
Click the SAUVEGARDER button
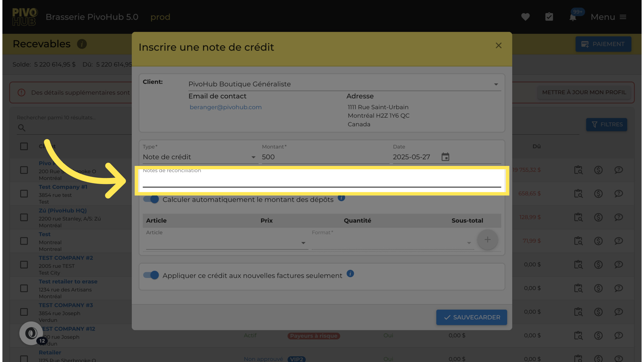[x=471, y=317]
